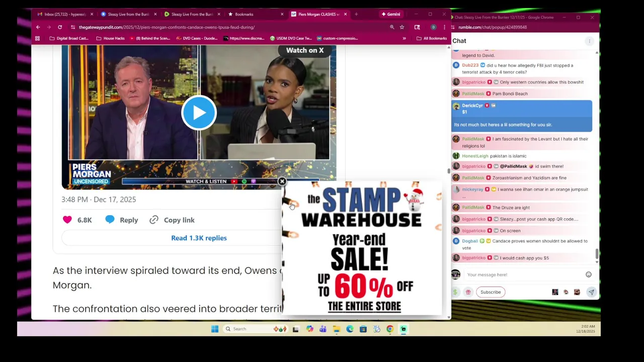The width and height of the screenshot is (644, 362).
Task: Send chat message with paper plane icon
Action: coord(591,292)
